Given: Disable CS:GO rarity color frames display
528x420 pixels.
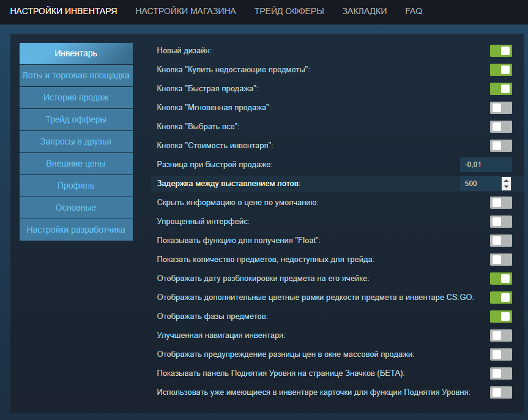Looking at the screenshot, I should [501, 298].
